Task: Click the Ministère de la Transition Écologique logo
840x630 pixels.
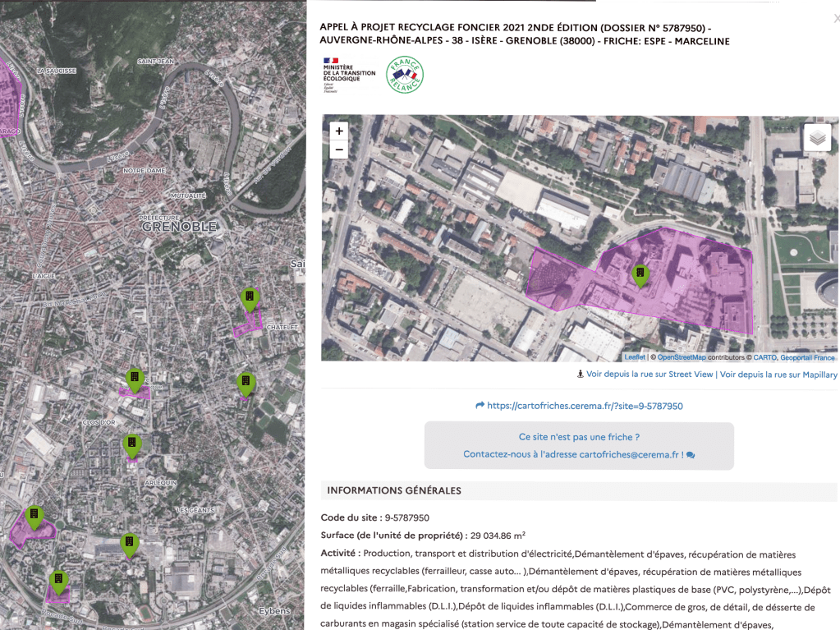Action: [349, 75]
